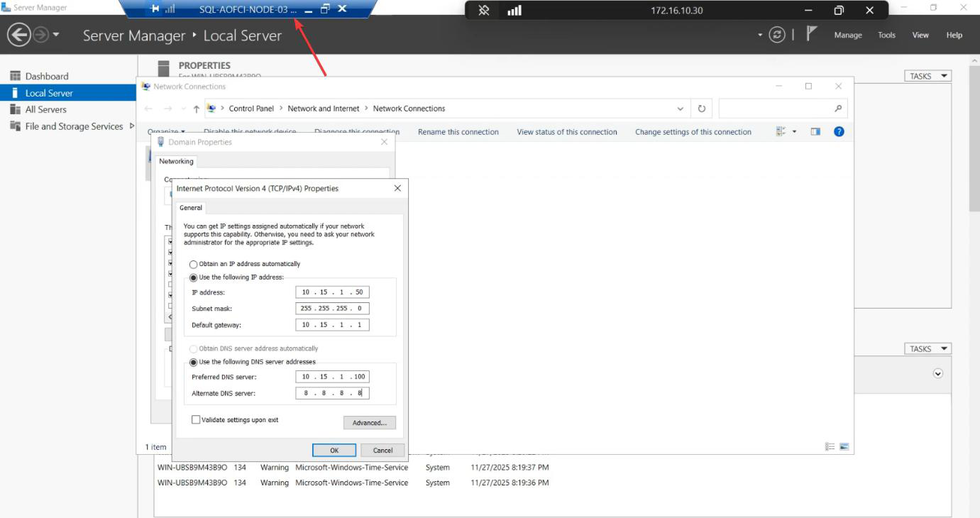Image resolution: width=980 pixels, height=518 pixels.
Task: Click signal bars icon on SQL-AOFCI-NODE-03 bar
Action: [x=170, y=9]
